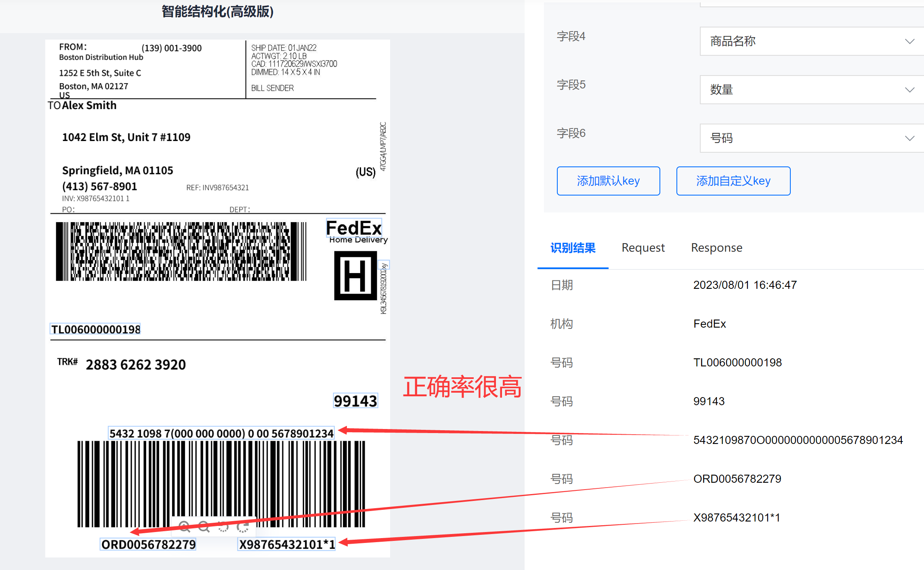The width and height of the screenshot is (924, 570).
Task: Rotate image counterclockwise with the rotate-left icon
Action: tap(223, 526)
